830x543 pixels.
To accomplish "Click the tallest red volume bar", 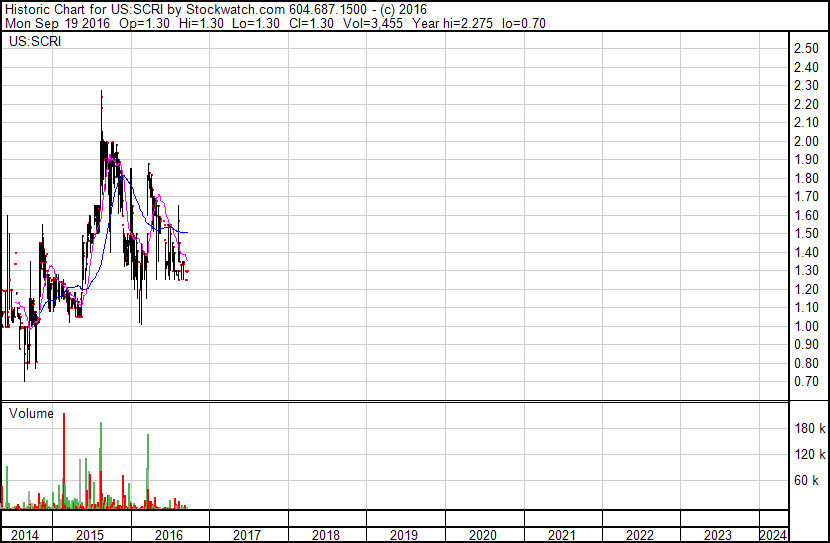I will tap(64, 460).
